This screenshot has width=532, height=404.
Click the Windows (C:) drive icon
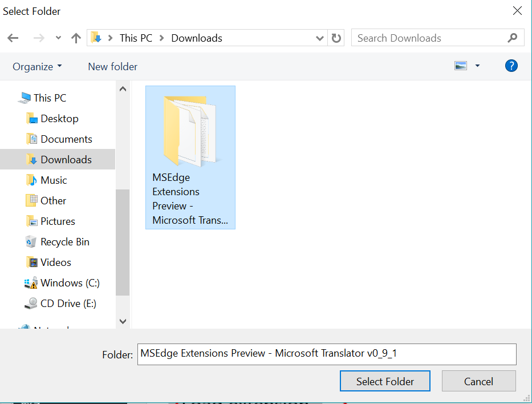tap(31, 283)
